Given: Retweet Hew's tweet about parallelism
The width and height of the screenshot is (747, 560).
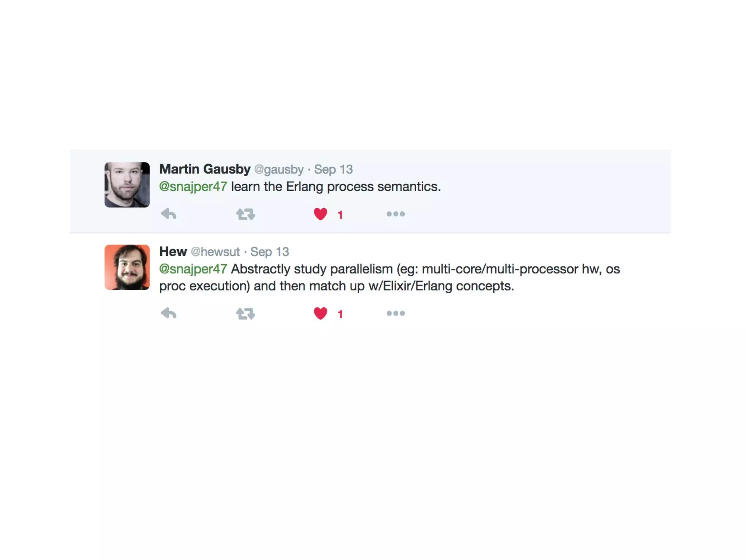Looking at the screenshot, I should (x=245, y=313).
